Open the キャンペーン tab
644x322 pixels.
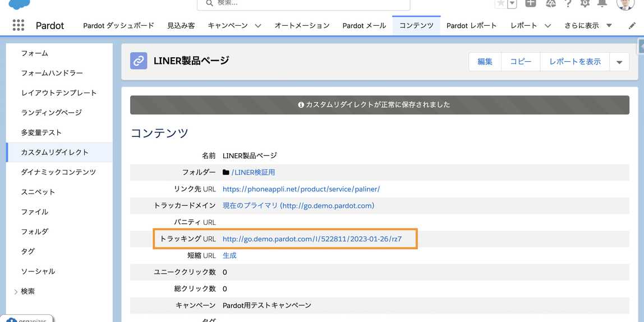228,25
